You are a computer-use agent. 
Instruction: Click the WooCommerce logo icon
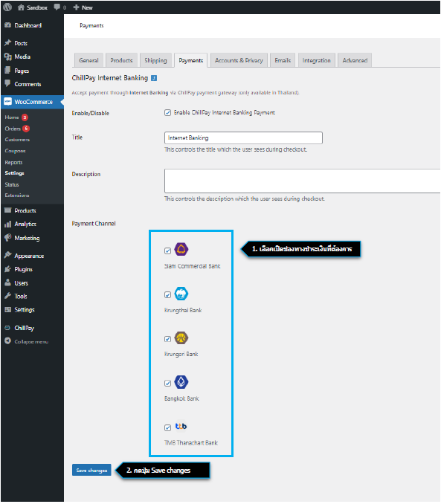(x=7, y=102)
